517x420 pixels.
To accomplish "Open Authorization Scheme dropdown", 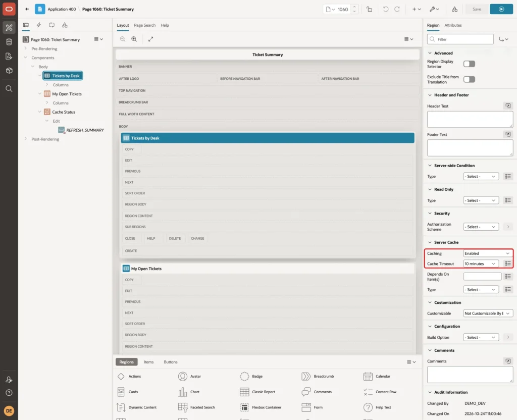I will coord(481,227).
